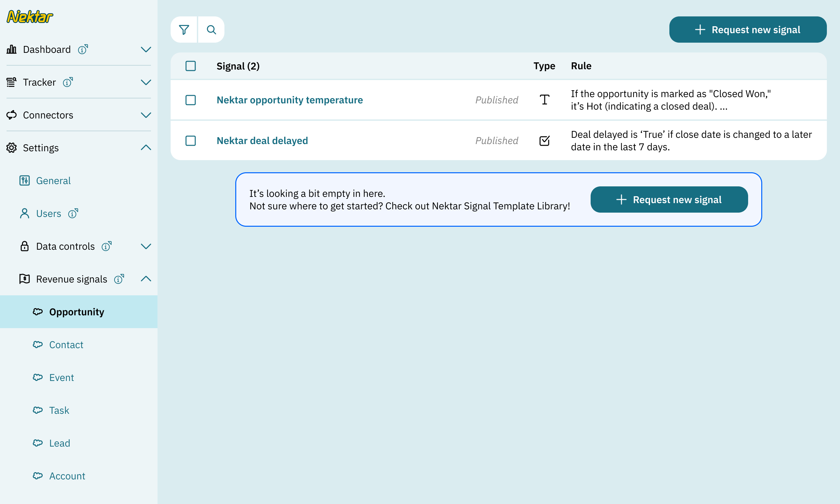
Task: Expand the Tracker menu chevron
Action: point(146,82)
